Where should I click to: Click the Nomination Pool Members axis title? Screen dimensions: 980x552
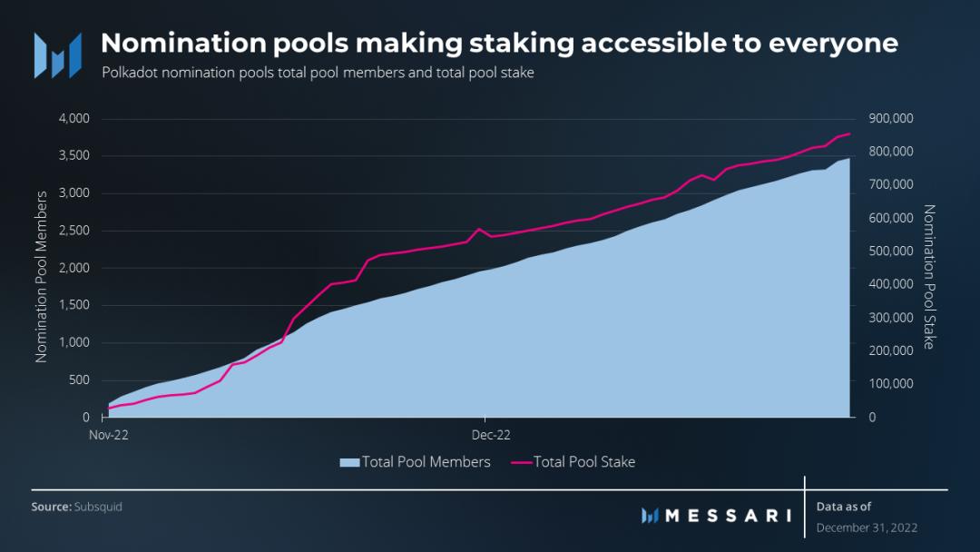tap(41, 277)
